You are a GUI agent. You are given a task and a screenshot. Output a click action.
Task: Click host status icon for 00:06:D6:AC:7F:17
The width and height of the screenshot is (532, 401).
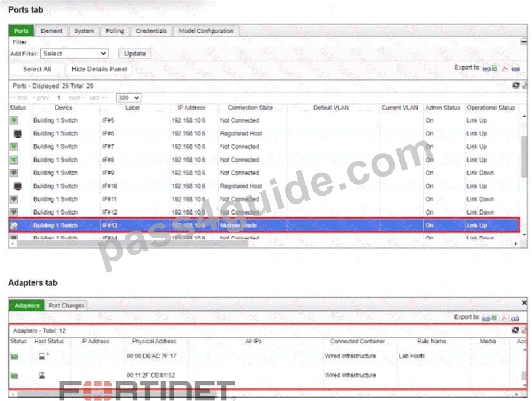(x=44, y=356)
